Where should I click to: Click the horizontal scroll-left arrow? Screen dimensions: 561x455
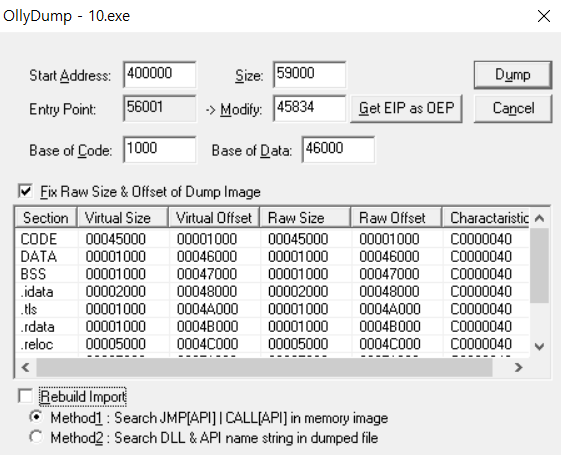[25, 367]
